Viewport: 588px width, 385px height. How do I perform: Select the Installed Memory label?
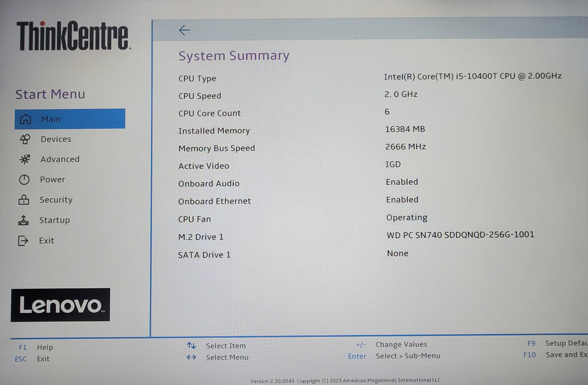(214, 131)
